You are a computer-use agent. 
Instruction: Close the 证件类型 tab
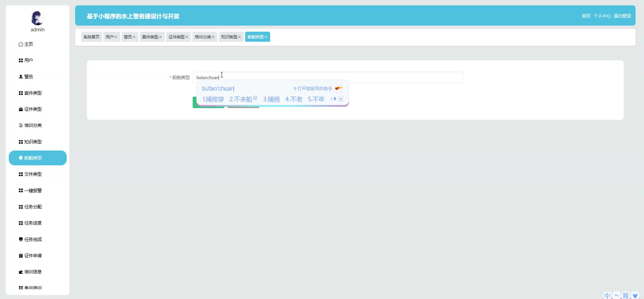(x=187, y=37)
